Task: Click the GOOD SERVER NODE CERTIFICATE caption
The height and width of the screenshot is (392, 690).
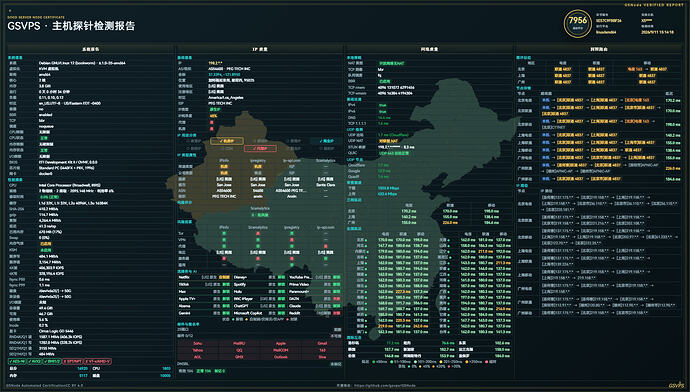Action: 36,17
